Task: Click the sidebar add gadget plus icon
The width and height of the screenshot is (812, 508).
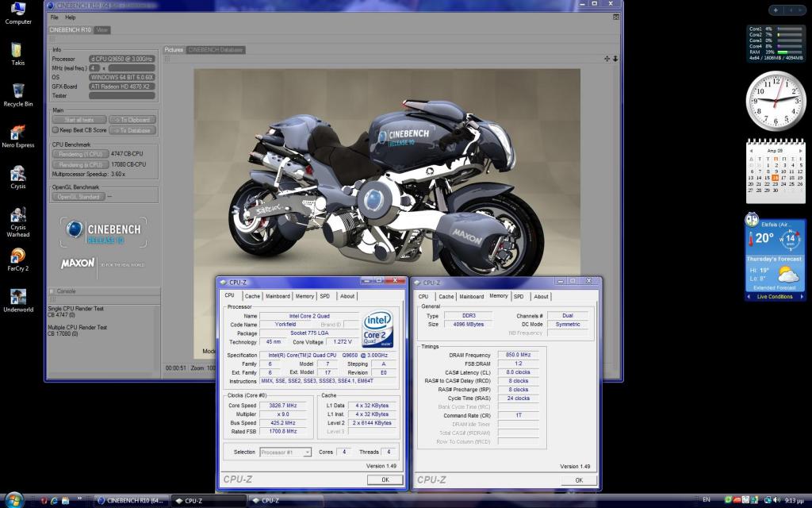Action: tap(776, 10)
